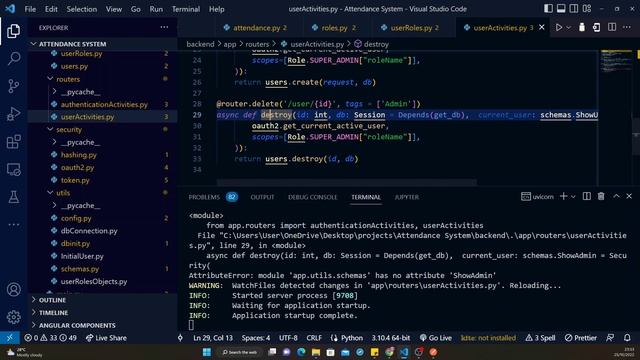Click taskbar Search the web box
640x360 pixels.
(240, 352)
